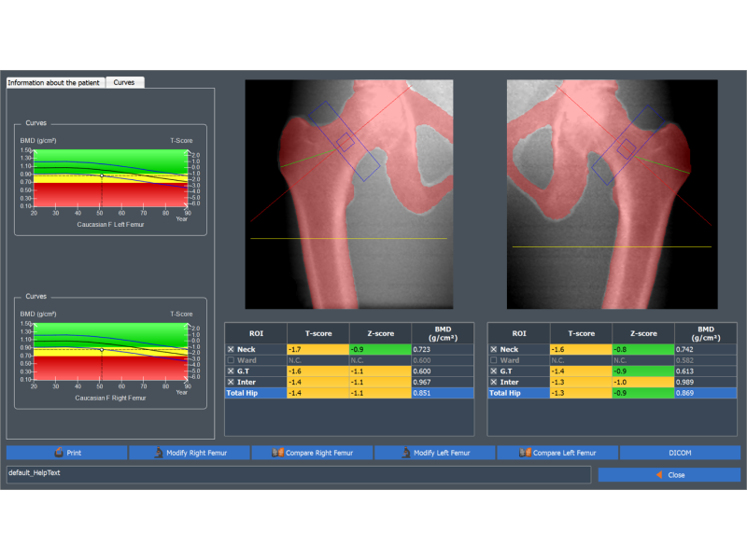Enable the Ward checkbox in the right-hand table

coord(494,360)
